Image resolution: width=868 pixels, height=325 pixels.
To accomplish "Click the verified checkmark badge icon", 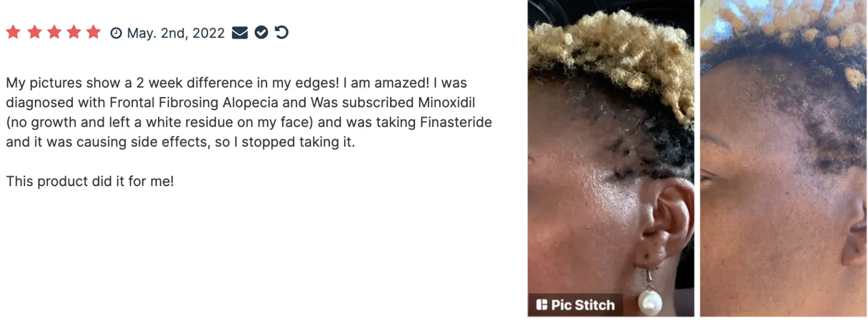I will coord(261,32).
